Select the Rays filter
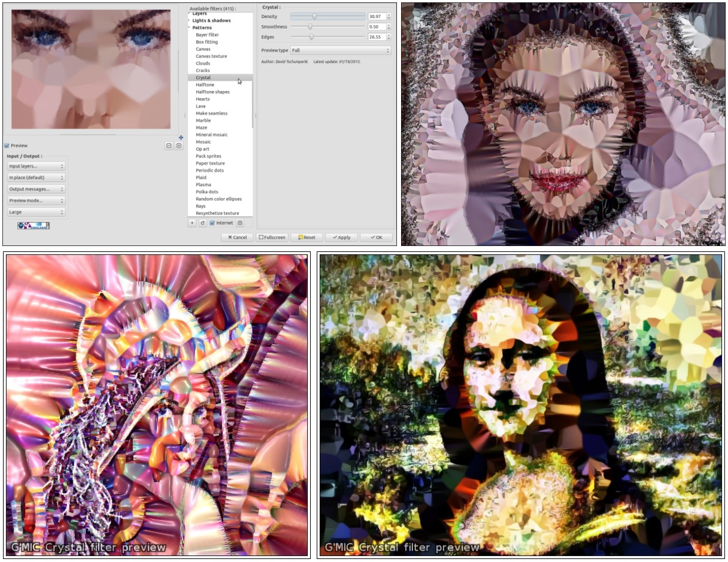Image resolution: width=728 pixels, height=562 pixels. (x=201, y=206)
